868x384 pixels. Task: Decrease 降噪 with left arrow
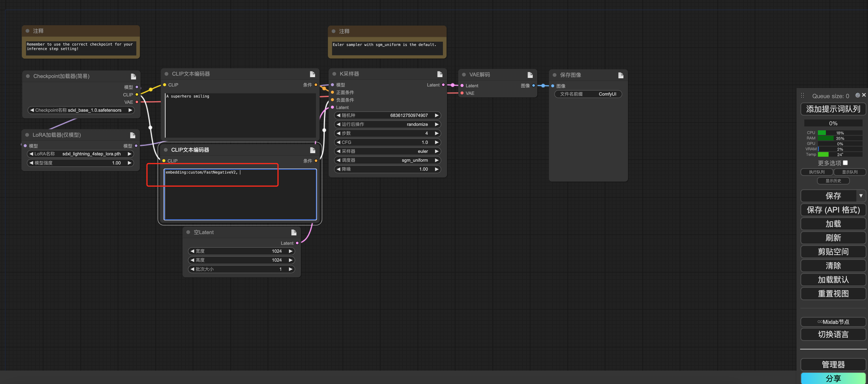pos(338,170)
